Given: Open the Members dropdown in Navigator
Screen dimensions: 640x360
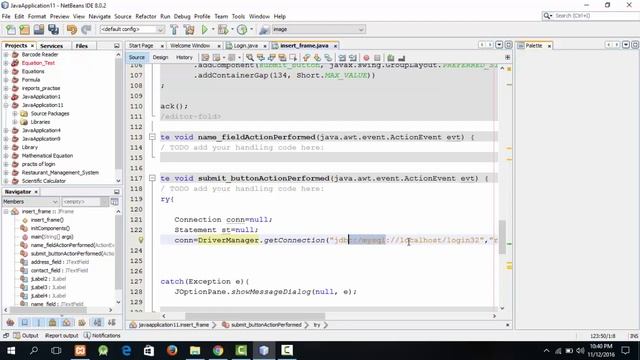Looking at the screenshot, I should point(30,202).
